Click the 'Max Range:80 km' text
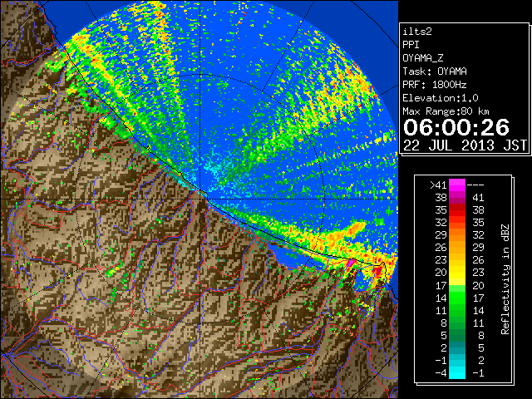 446,111
